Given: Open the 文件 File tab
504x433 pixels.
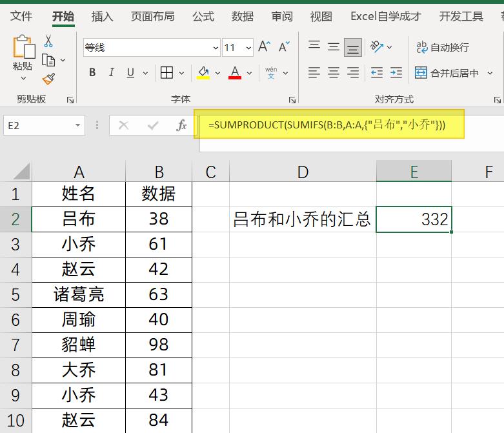Looking at the screenshot, I should tap(21, 16).
